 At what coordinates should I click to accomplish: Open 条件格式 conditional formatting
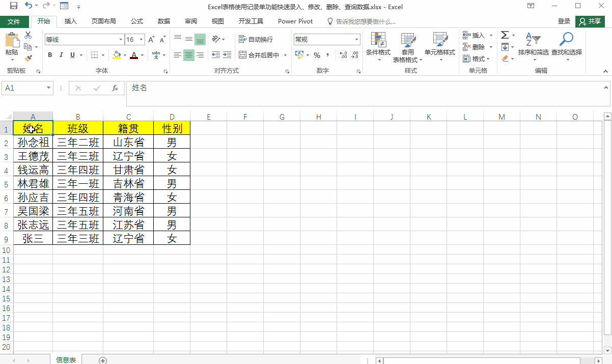[x=378, y=47]
